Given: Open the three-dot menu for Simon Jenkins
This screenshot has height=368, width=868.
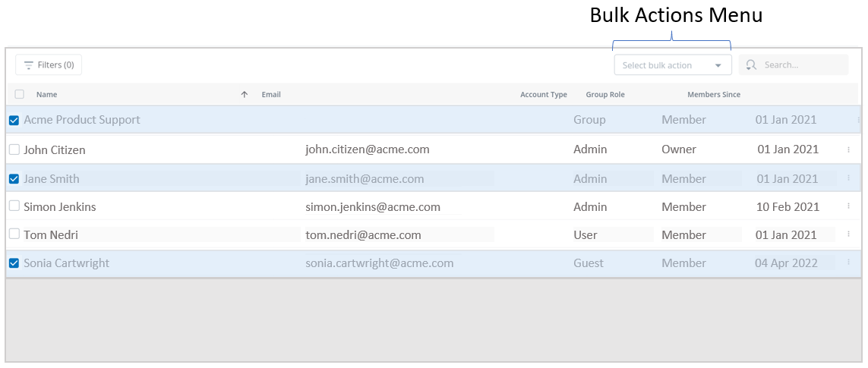Looking at the screenshot, I should pos(848,207).
